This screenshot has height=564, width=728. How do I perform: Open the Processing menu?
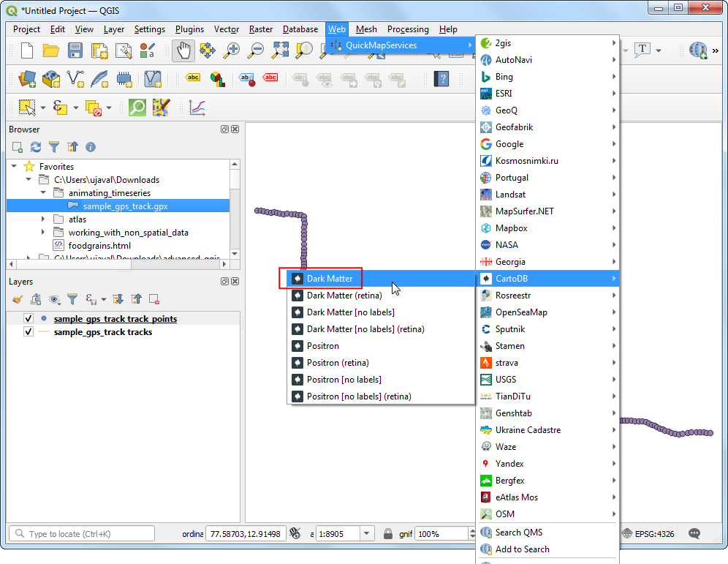(x=408, y=29)
